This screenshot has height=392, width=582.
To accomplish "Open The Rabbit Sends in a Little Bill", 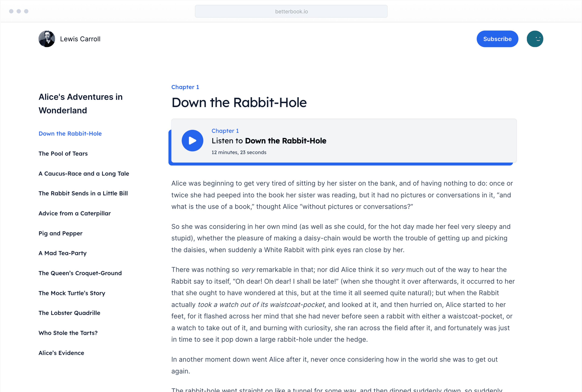I will point(83,193).
